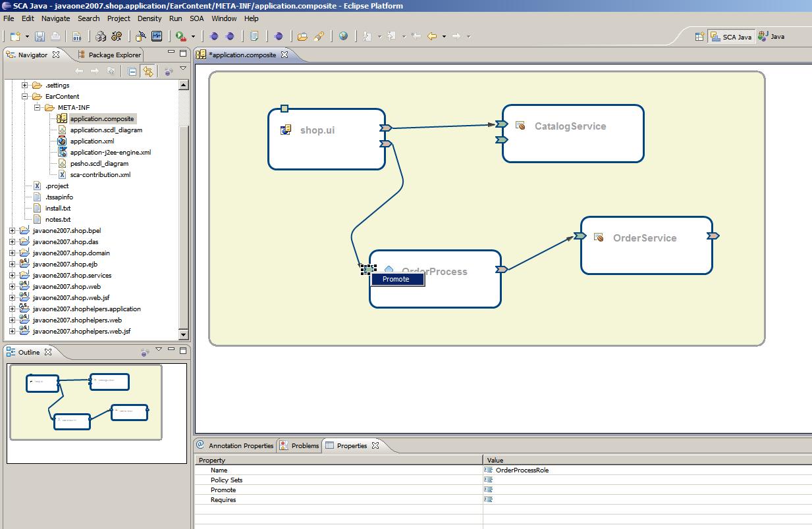Select application.composite in Navigator tree

[102, 118]
